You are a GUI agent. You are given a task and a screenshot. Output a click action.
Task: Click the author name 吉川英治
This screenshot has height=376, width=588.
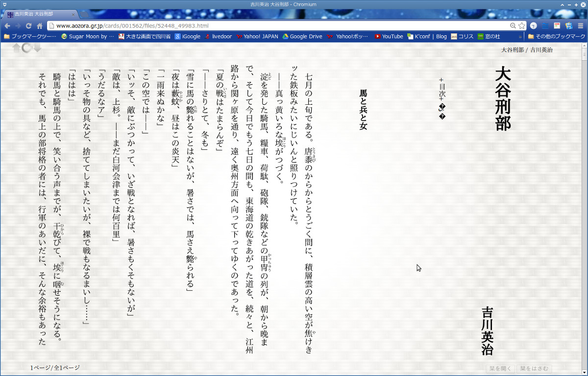pyautogui.click(x=488, y=331)
